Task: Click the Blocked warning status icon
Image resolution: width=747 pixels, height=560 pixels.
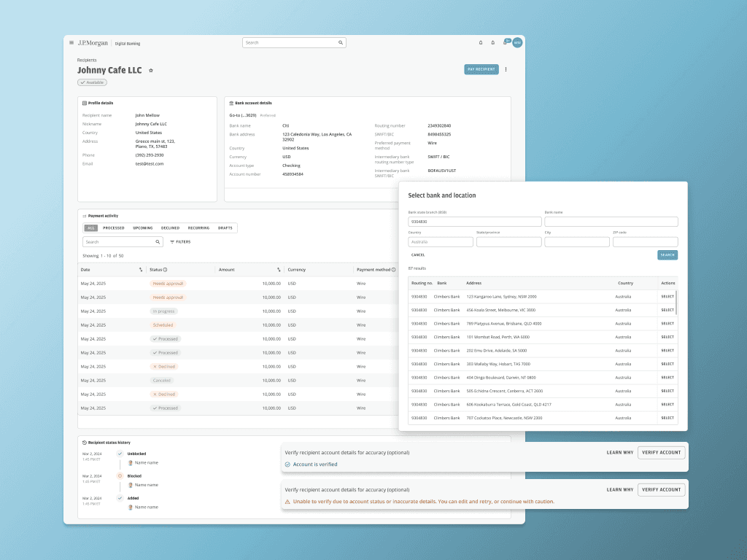Action: click(x=120, y=476)
